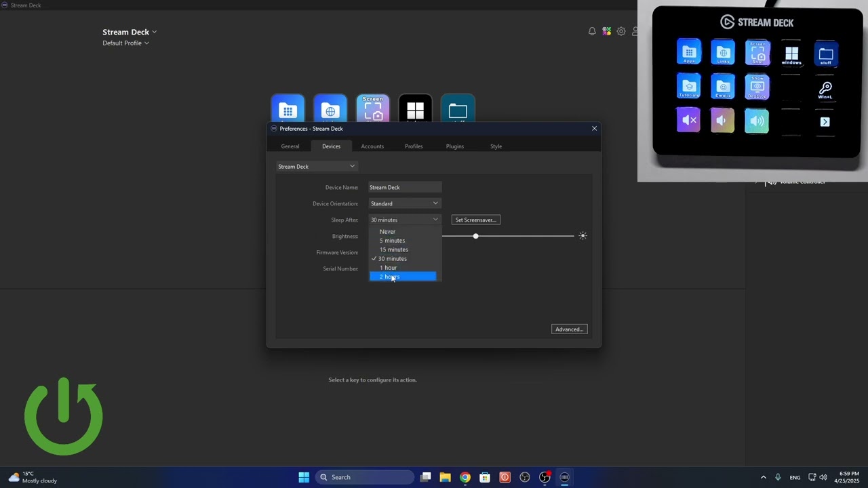Click the brightness slider handle
This screenshot has height=488, width=868.
(475, 236)
